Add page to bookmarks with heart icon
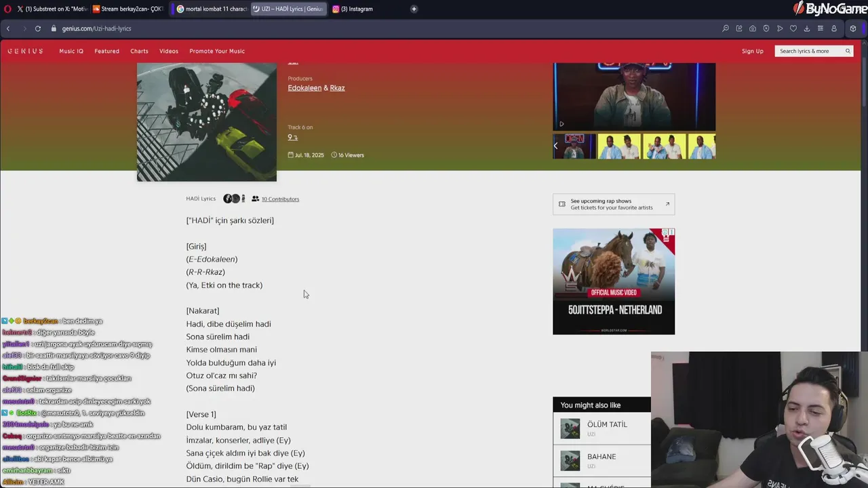Viewport: 868px width, 488px height. pos(793,28)
